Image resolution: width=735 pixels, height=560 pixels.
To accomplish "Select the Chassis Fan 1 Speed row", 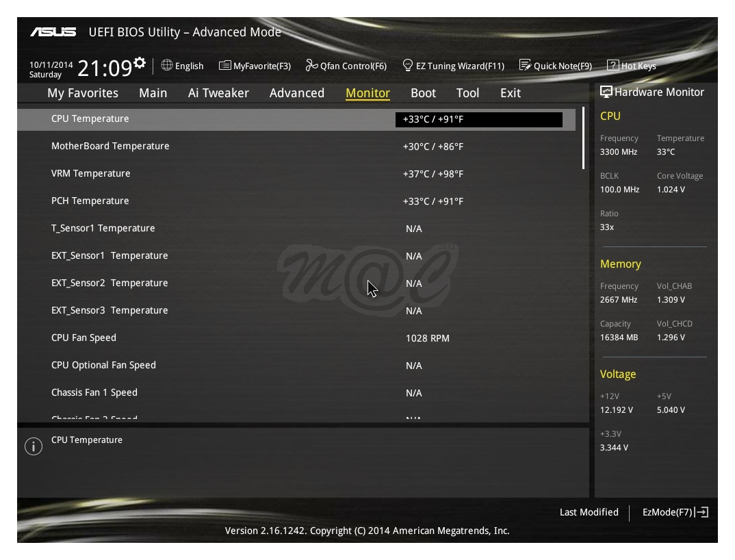I will pyautogui.click(x=296, y=392).
